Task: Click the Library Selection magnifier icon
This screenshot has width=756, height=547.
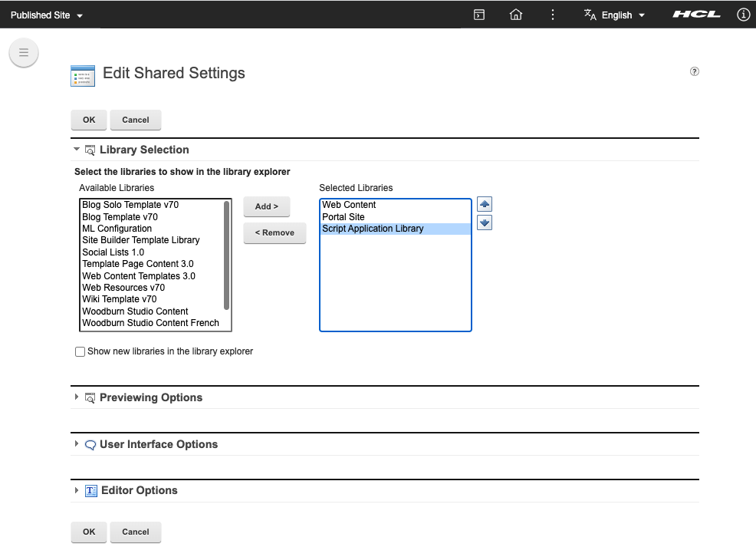Action: [90, 149]
